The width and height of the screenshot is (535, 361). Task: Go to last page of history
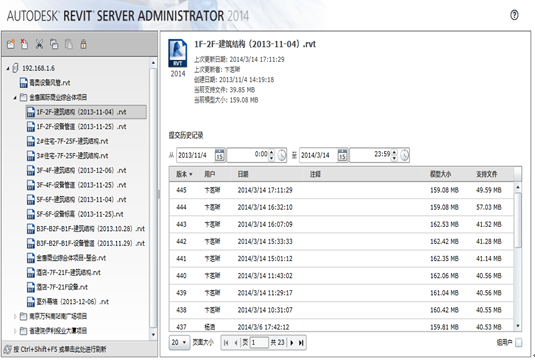point(301,343)
